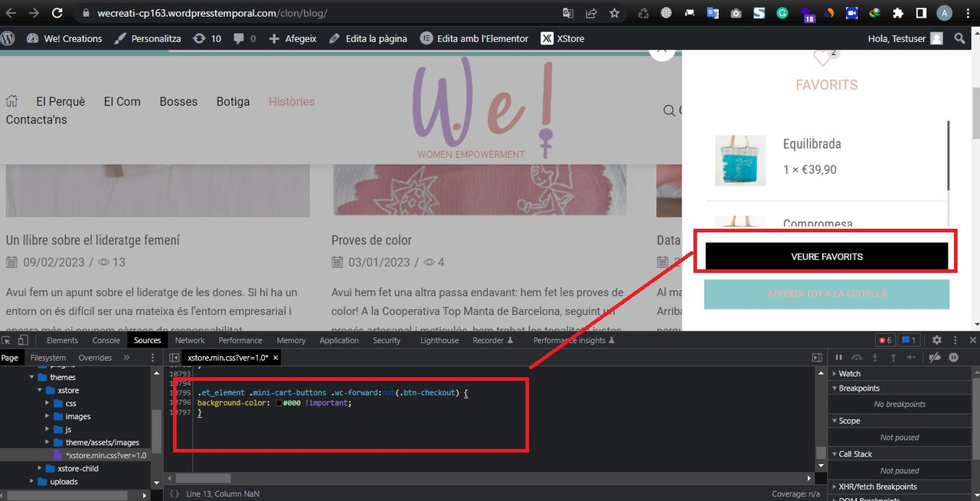Viewport: 980px width, 501px height.
Task: Open the Grammarly extension icon
Action: click(x=782, y=13)
